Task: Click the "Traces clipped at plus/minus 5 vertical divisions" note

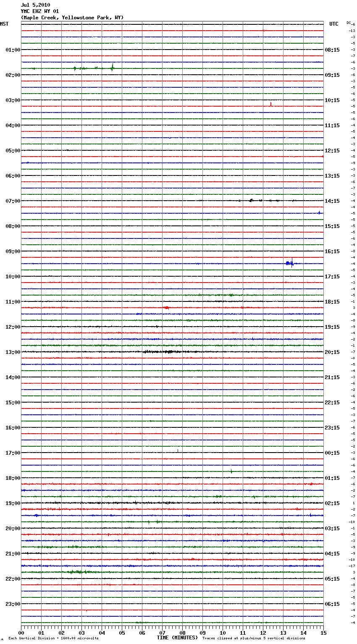Action: (254, 638)
